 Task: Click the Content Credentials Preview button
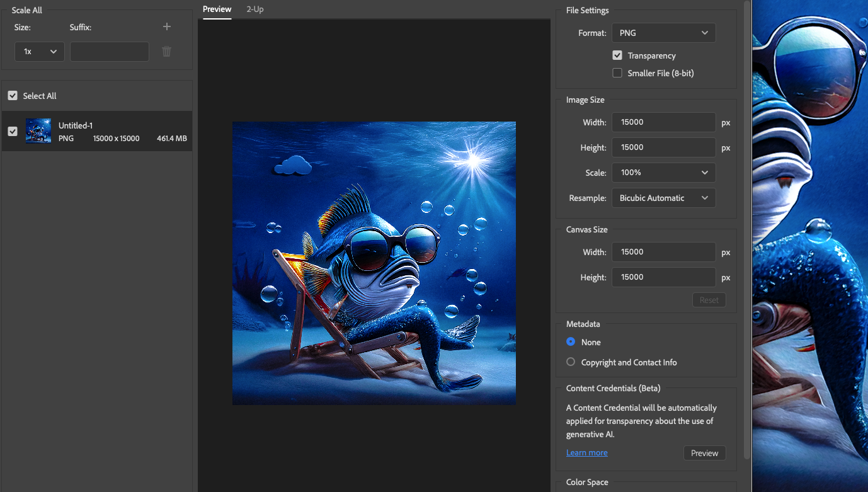coord(704,453)
